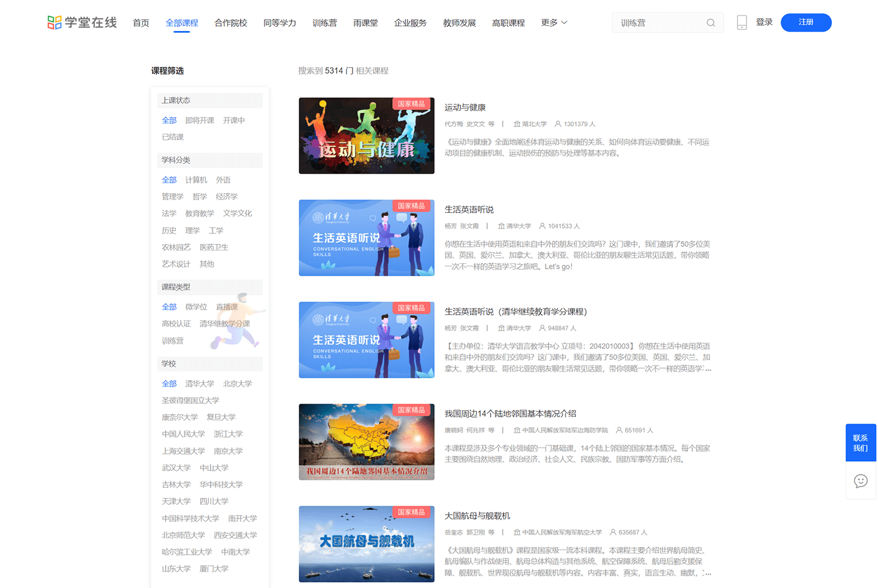The image size is (878, 588).
Task: Click the 登录 login link
Action: point(764,22)
